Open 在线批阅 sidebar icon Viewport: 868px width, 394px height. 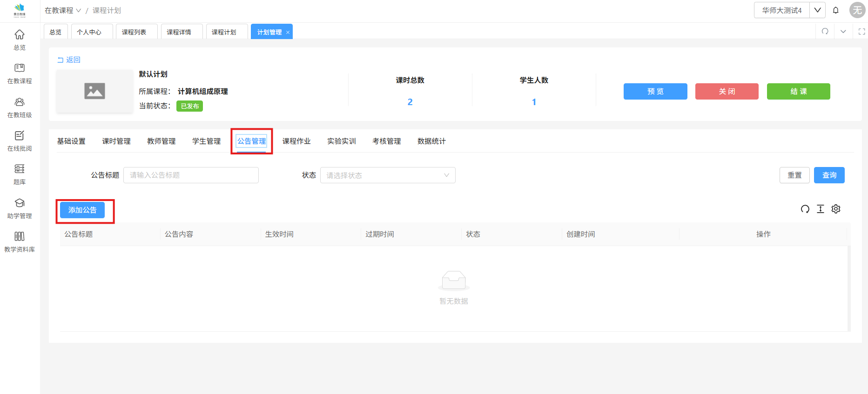tap(20, 141)
